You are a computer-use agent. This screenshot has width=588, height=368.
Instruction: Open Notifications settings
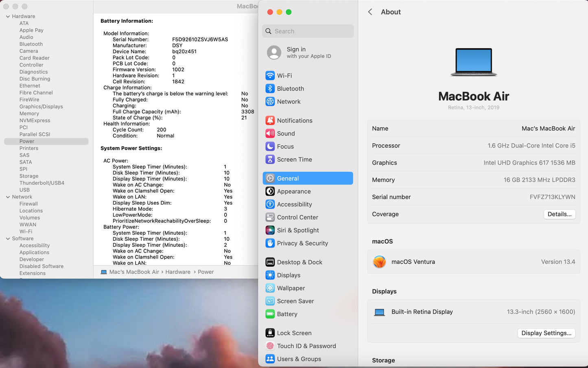click(294, 120)
